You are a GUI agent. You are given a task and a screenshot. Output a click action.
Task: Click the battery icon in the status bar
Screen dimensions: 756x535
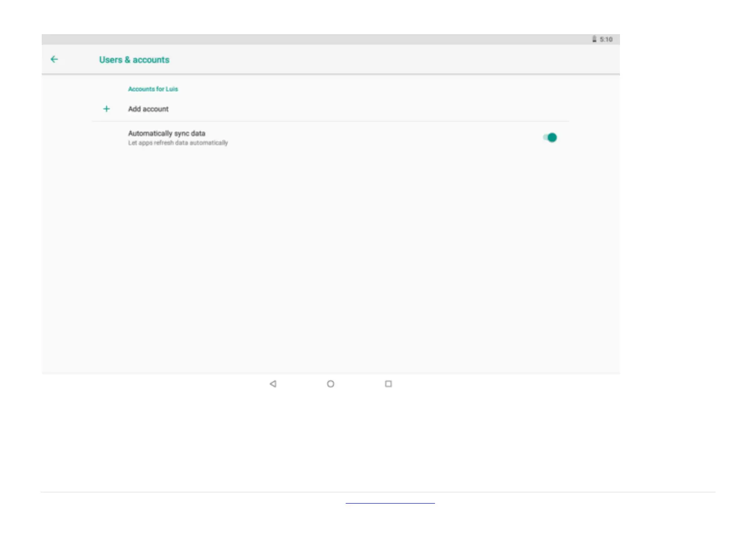pos(594,39)
